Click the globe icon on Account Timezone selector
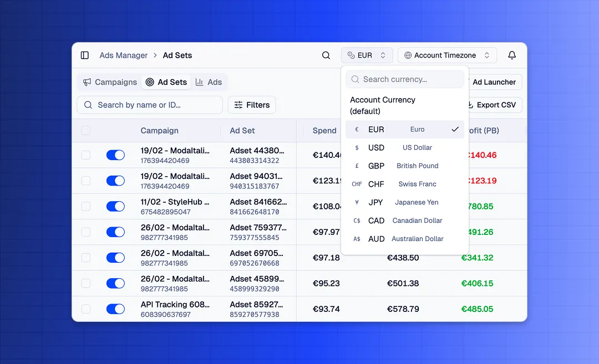This screenshot has width=599, height=364. (x=409, y=55)
